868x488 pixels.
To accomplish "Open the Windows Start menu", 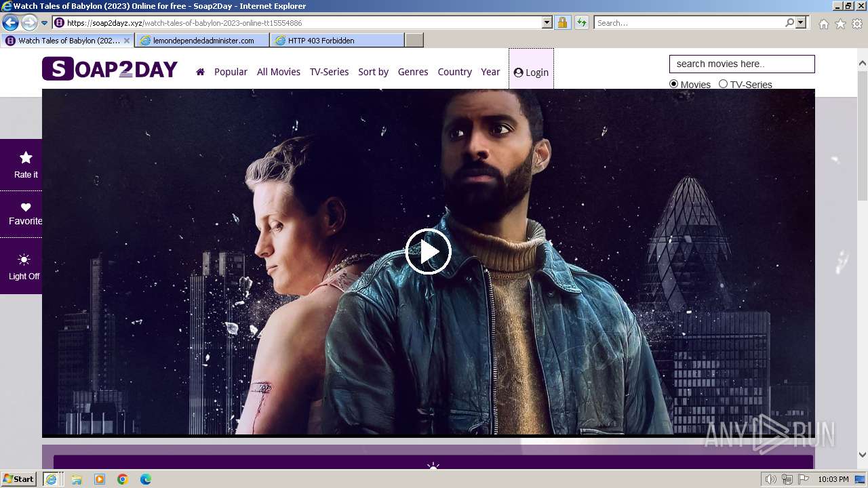I will 18,479.
